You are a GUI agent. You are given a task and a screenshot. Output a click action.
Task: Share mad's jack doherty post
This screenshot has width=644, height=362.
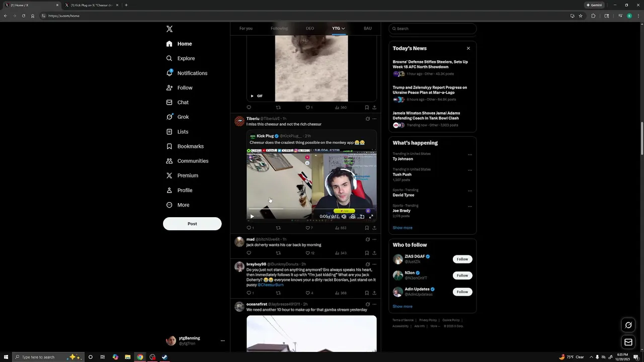tap(374, 253)
